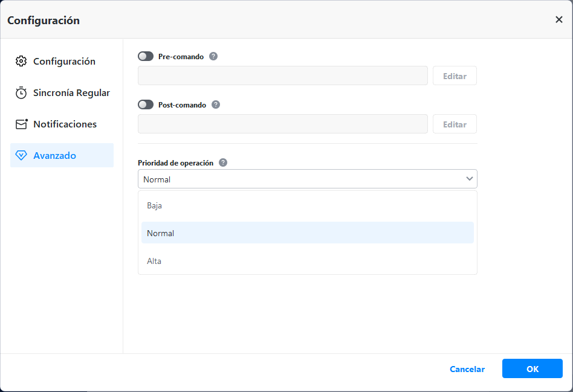Show help for Prioridad de operación
The height and width of the screenshot is (392, 573).
tap(223, 162)
